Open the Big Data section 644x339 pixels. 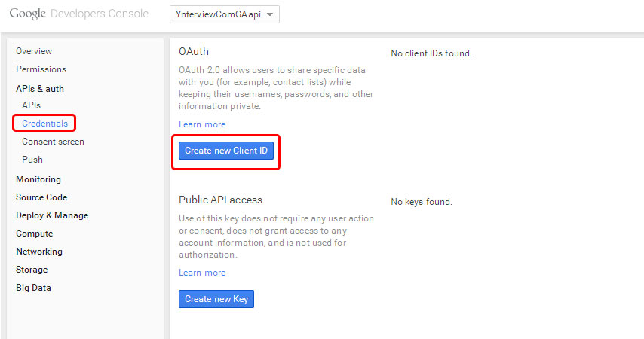tap(33, 288)
